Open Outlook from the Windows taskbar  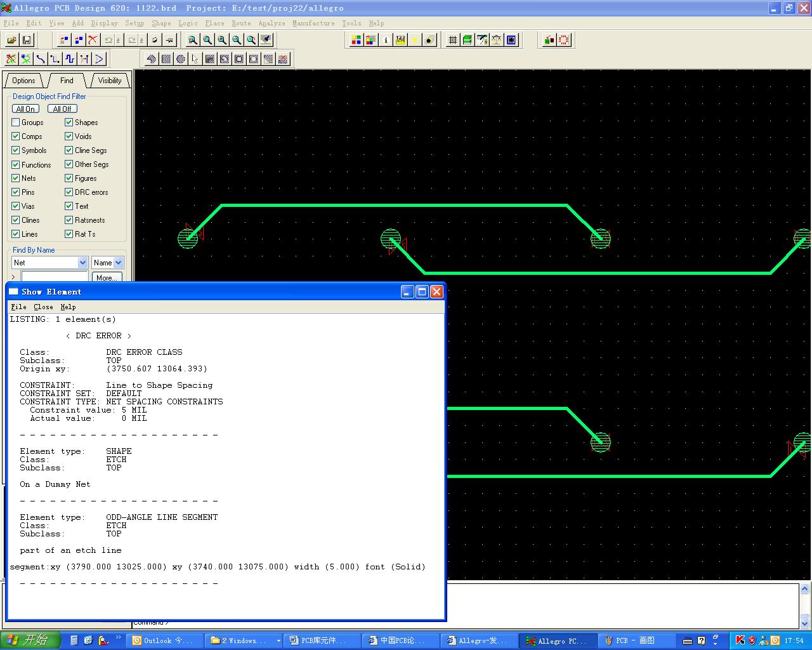tap(164, 640)
